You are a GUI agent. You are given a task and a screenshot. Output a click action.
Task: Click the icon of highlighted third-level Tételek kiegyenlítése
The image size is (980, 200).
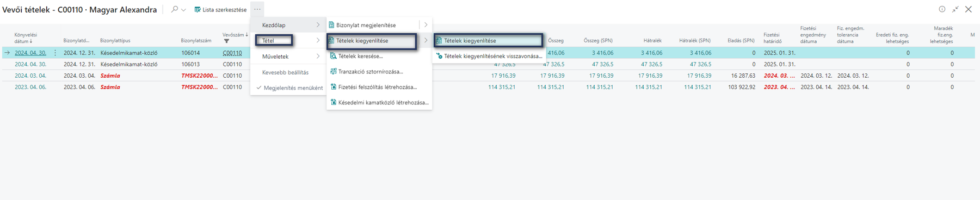tap(439, 40)
